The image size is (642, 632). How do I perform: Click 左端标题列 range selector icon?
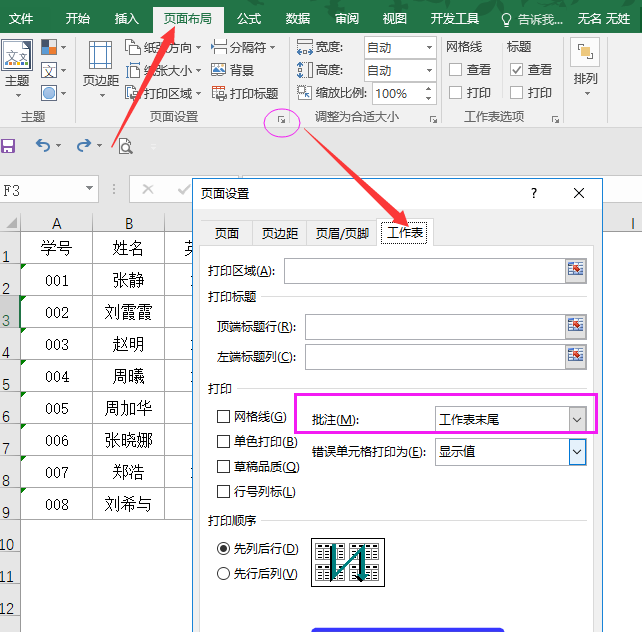coord(575,356)
